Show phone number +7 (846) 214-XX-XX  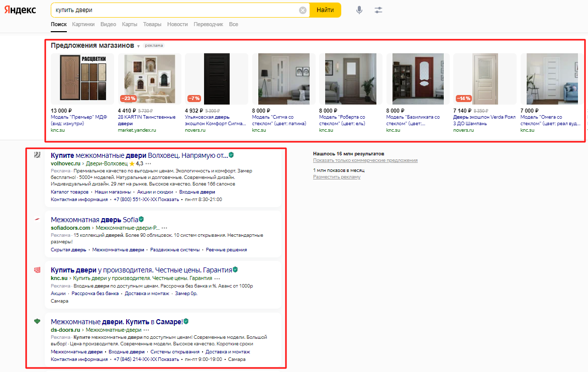[x=146, y=359]
